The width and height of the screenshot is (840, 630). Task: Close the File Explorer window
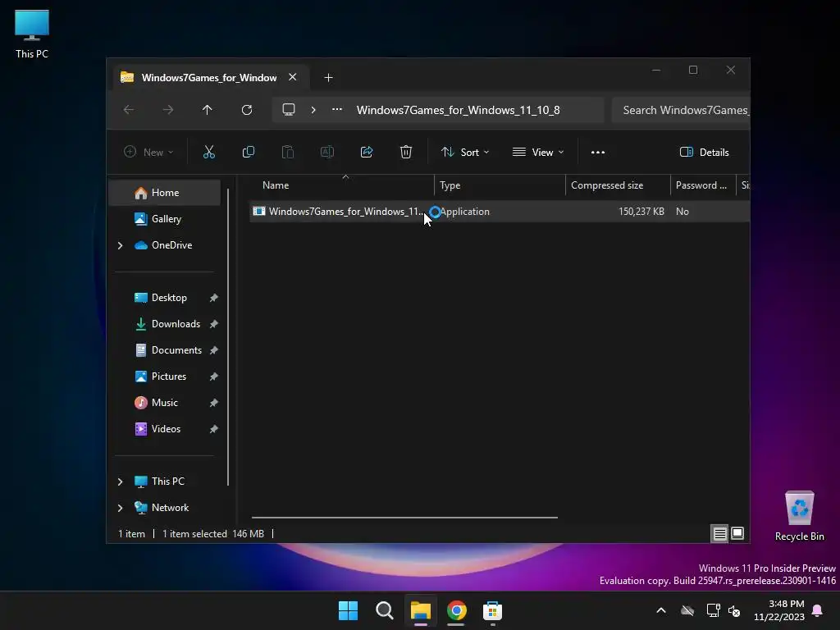731,71
